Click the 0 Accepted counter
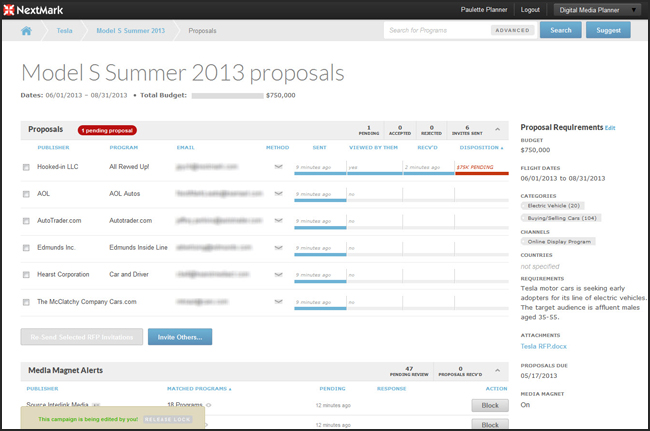Viewport: 650px width, 431px height. click(400, 130)
